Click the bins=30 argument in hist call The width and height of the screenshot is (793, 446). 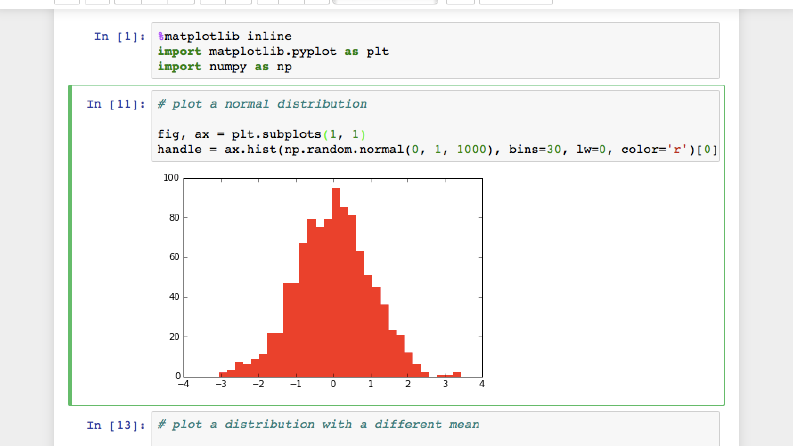coord(535,150)
